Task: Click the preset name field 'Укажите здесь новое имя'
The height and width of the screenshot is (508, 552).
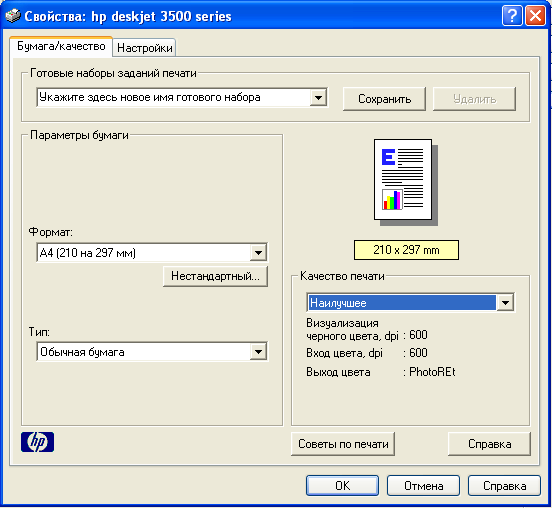Action: click(174, 98)
